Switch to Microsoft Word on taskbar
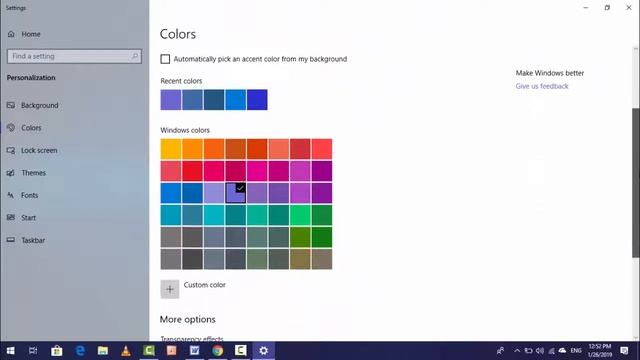Viewport: 640px width, 360px height. coord(195,351)
